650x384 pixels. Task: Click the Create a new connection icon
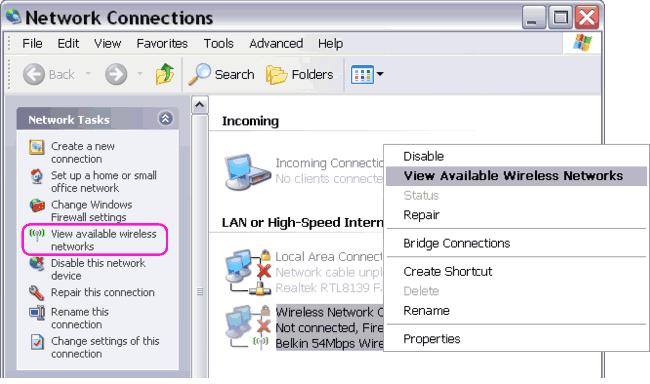(36, 147)
